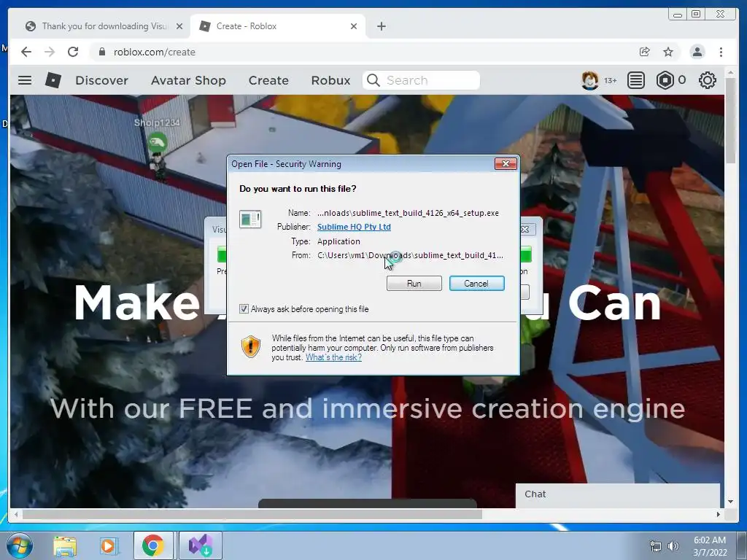Image resolution: width=747 pixels, height=560 pixels.
Task: Open the Chrome three-dot menu
Action: click(721, 52)
